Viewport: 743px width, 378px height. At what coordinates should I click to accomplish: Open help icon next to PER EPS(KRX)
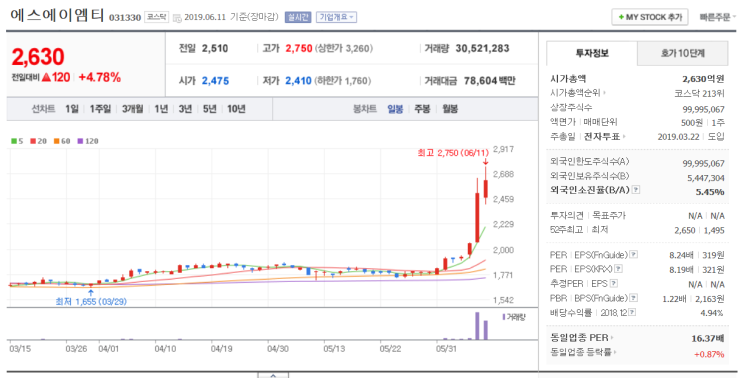coord(618,269)
